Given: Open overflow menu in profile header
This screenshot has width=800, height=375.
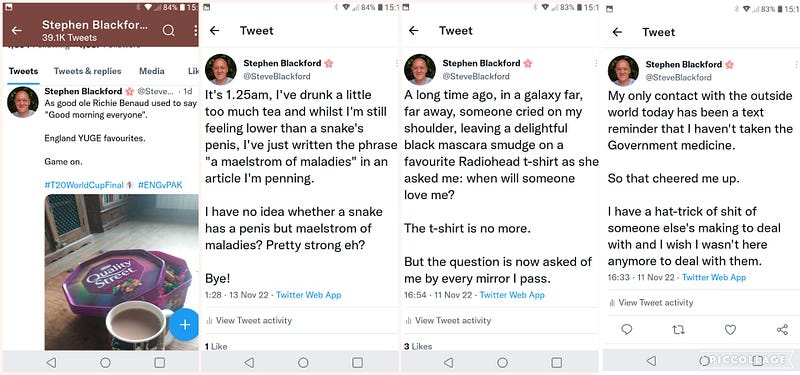Looking at the screenshot, I should pos(195,31).
